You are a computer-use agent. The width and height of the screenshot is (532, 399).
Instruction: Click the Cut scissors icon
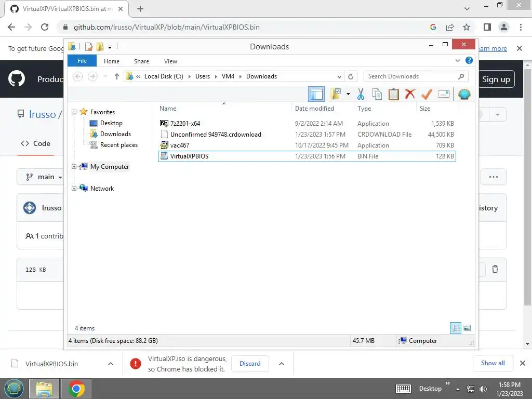pyautogui.click(x=361, y=94)
